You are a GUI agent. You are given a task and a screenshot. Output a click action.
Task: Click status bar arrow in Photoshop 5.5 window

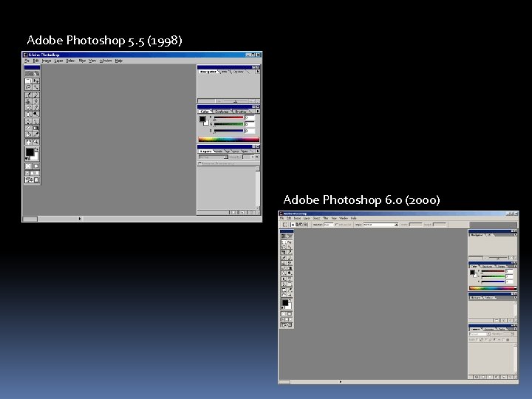(x=80, y=219)
